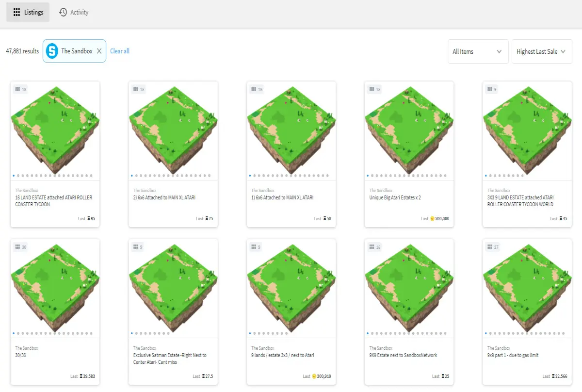This screenshot has width=582, height=392.
Task: Click the bundle count badge on the Exclusive Satman Estate card
Action: pyautogui.click(x=138, y=247)
